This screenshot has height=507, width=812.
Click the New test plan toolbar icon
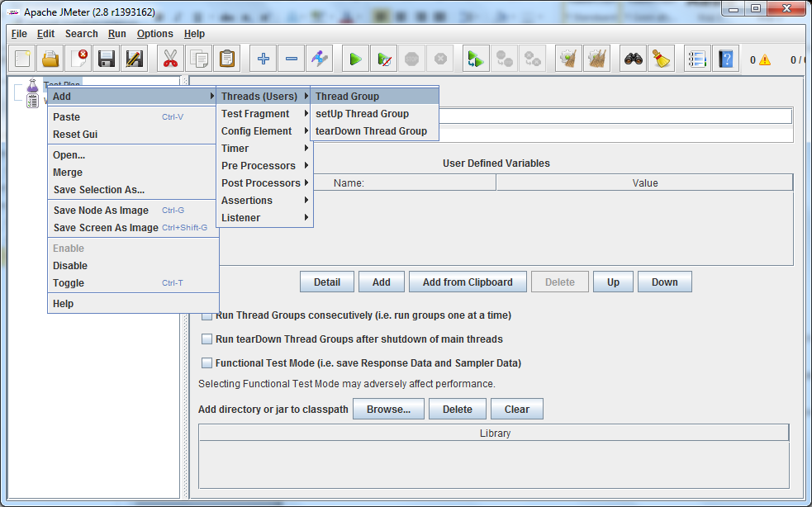tap(22, 59)
